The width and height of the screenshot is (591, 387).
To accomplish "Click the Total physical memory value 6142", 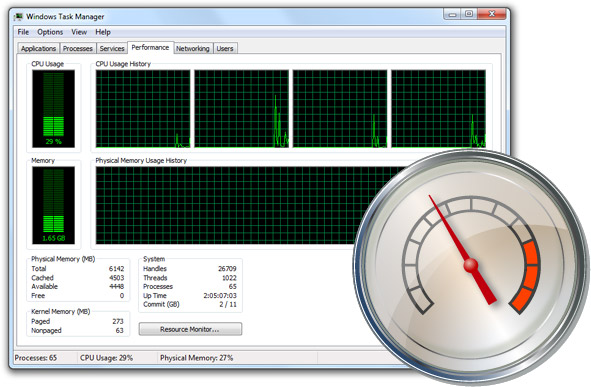I will coord(116,269).
